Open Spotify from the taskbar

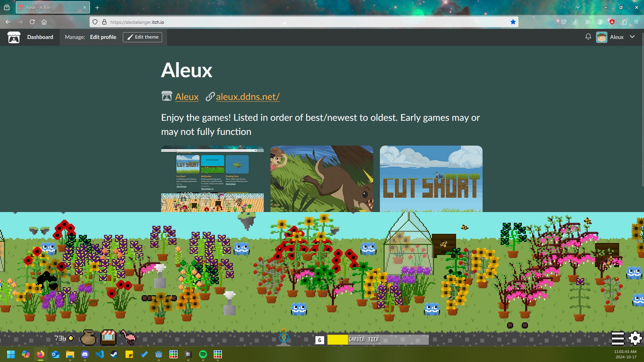pos(203,355)
